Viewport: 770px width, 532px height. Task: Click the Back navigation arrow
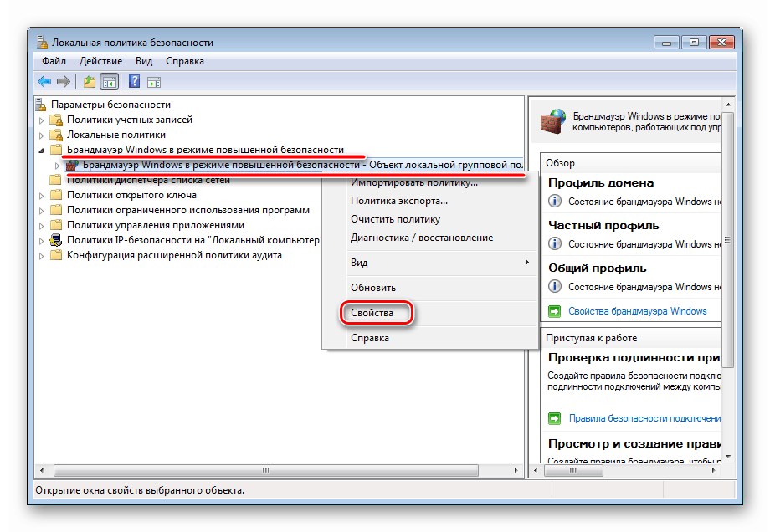pyautogui.click(x=44, y=81)
